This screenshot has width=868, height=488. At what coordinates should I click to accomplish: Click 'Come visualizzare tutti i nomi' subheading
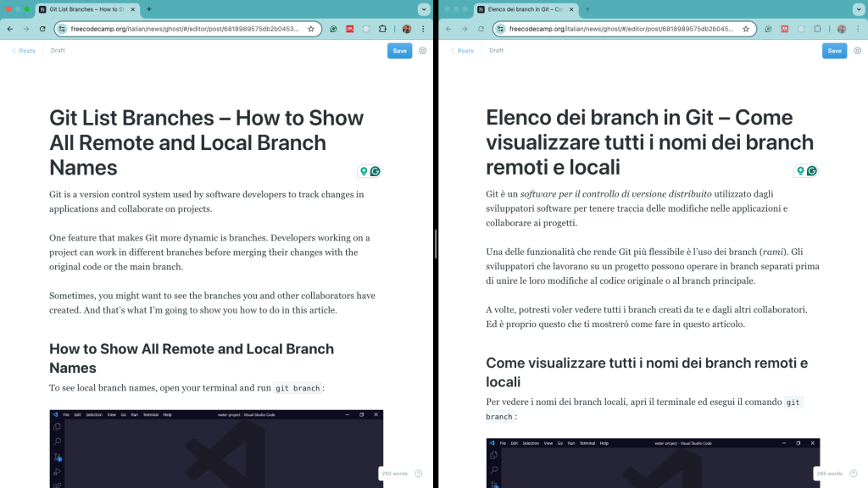pyautogui.click(x=647, y=373)
